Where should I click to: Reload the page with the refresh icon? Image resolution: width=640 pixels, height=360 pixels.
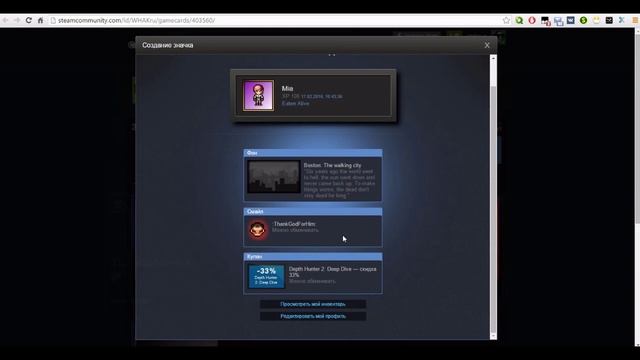[29, 20]
